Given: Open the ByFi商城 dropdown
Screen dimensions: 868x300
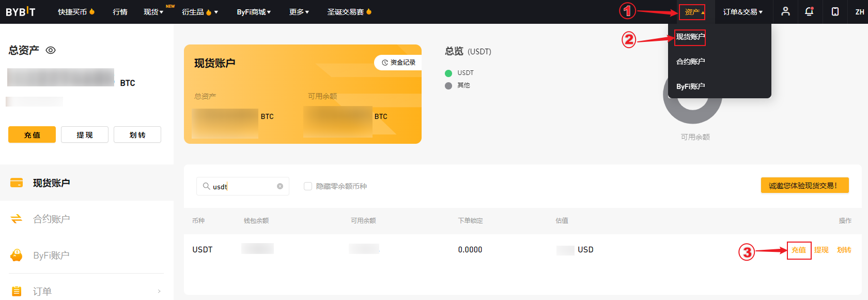Looking at the screenshot, I should 253,12.
